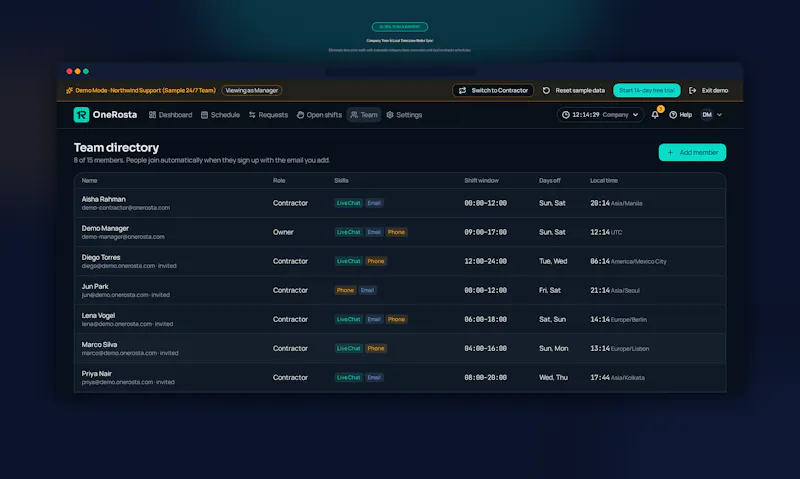Viewport: 800px width, 479px height.
Task: Start the 14-day free trial
Action: (x=646, y=90)
